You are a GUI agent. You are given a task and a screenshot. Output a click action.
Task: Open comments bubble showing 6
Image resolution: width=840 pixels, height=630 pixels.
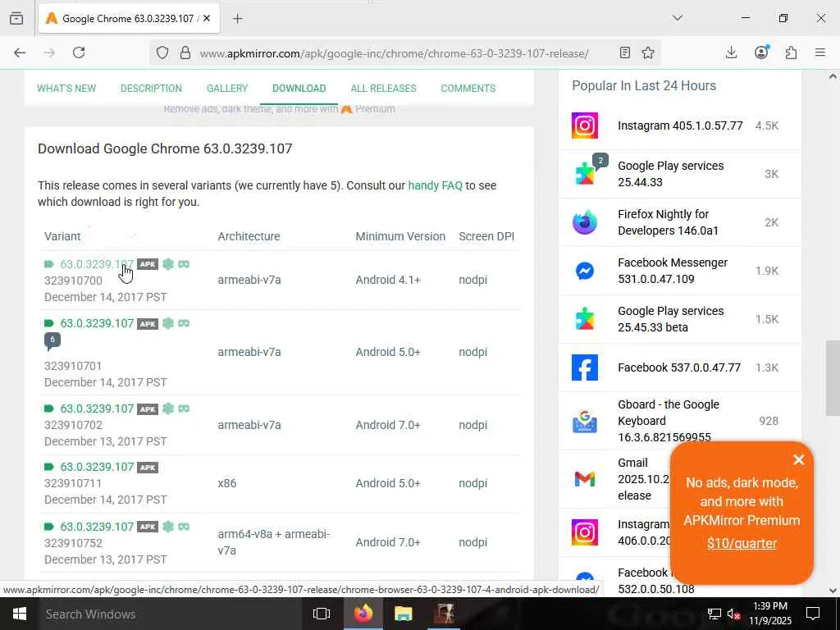click(x=52, y=340)
